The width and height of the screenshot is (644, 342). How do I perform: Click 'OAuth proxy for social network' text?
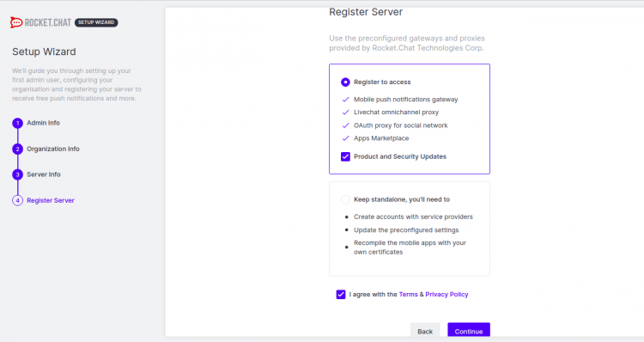[x=401, y=125]
